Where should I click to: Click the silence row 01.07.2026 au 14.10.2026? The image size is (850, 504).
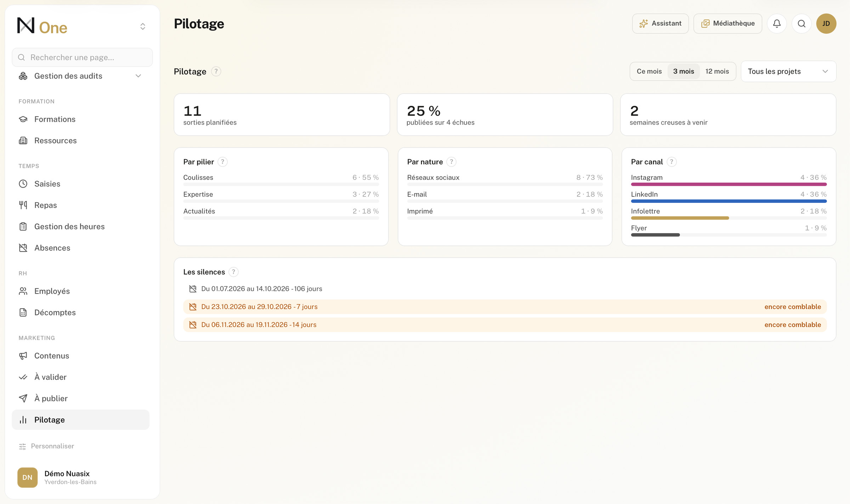(505, 289)
